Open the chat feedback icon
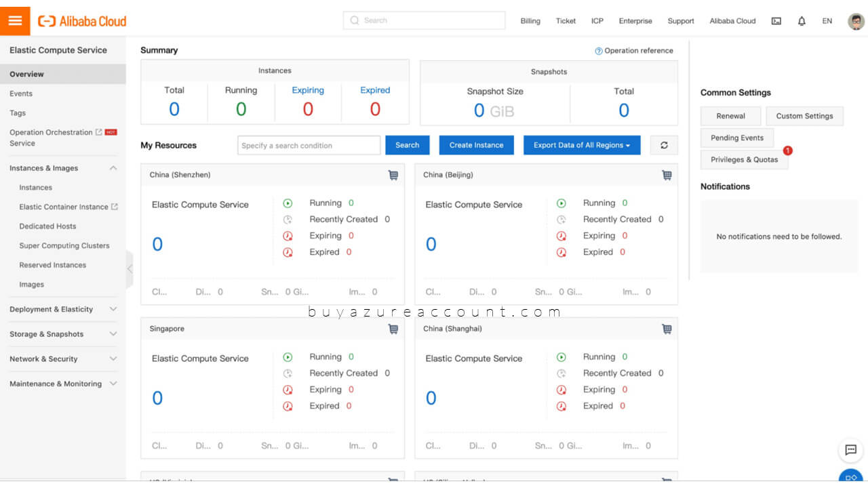Image resolution: width=868 pixels, height=488 pixels. click(x=850, y=450)
